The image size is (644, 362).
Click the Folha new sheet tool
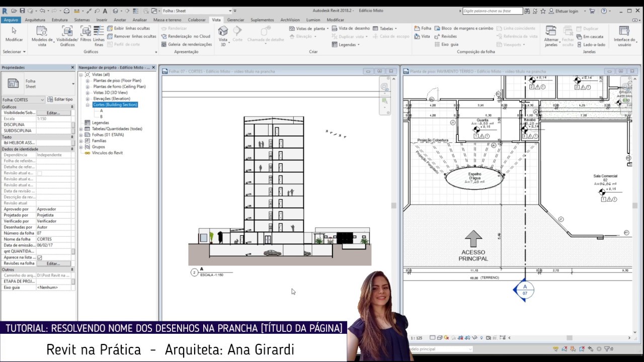pos(423,29)
